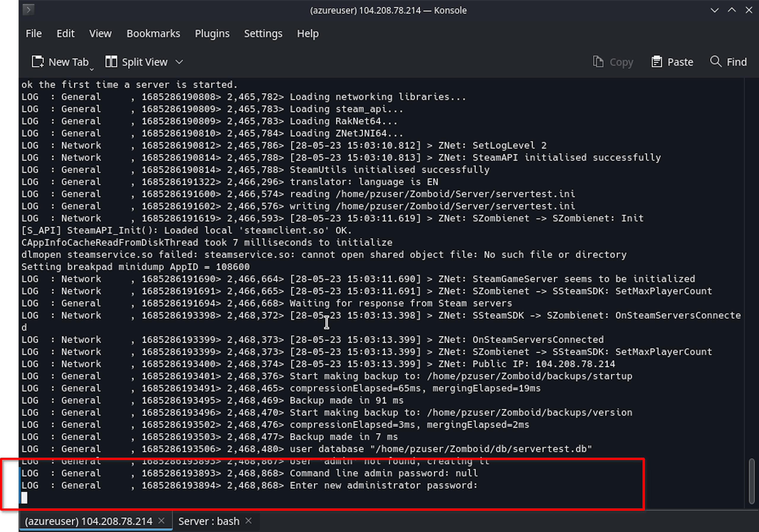Click the terminal cursor input line
Screen dimensions: 759x532
[24, 498]
